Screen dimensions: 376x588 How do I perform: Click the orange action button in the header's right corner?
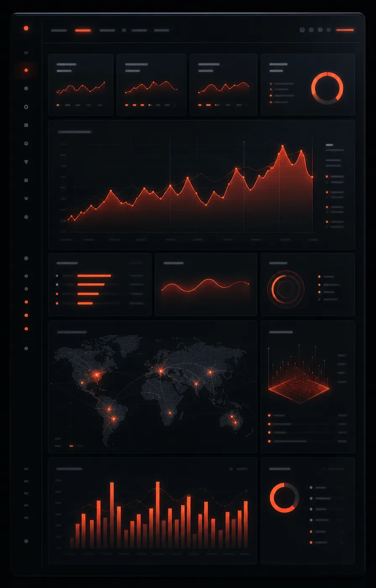345,30
